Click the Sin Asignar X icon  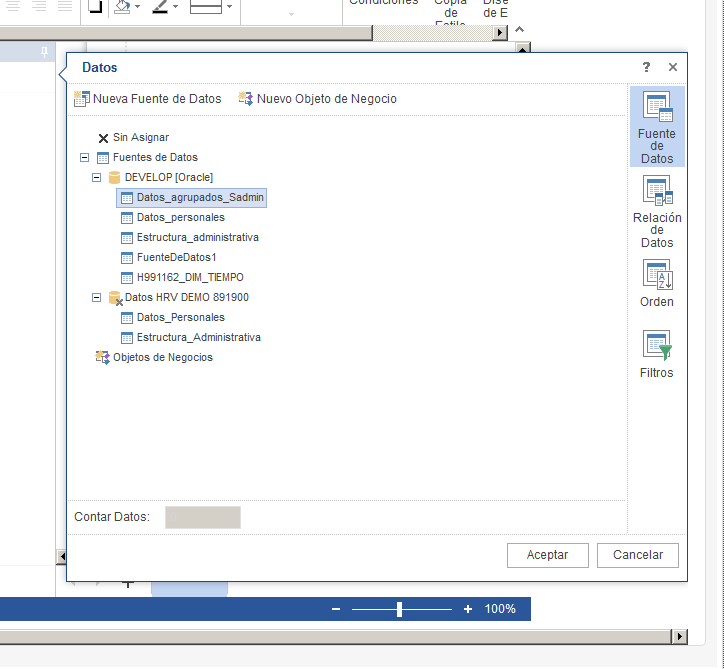pos(103,138)
